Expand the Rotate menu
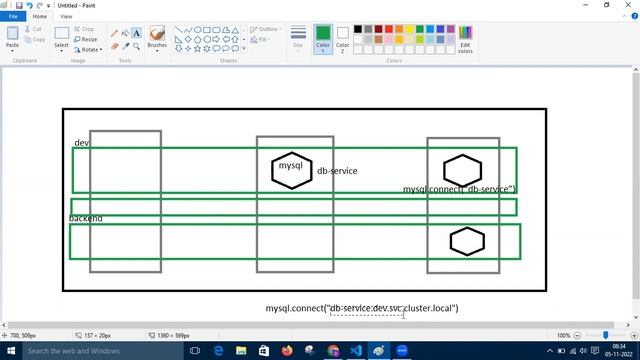The image size is (640, 360). [x=88, y=49]
